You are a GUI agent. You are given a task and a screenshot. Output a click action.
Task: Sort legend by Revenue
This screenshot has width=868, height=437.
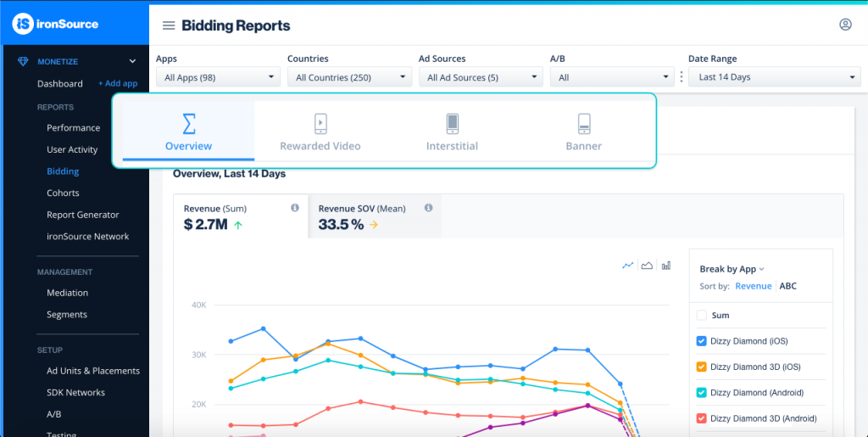(753, 286)
